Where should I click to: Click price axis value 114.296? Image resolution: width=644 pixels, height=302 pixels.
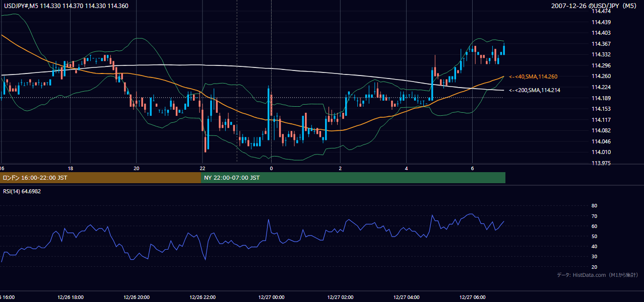tap(601, 65)
